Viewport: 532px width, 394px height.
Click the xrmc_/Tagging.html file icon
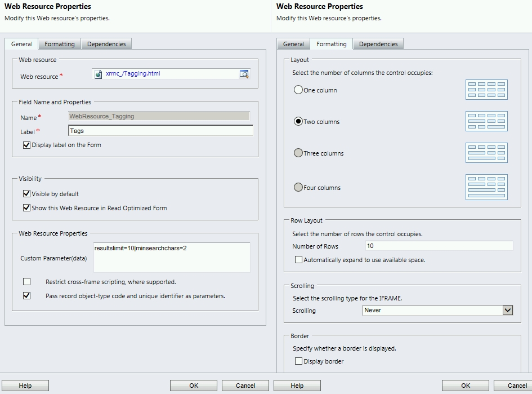click(99, 74)
